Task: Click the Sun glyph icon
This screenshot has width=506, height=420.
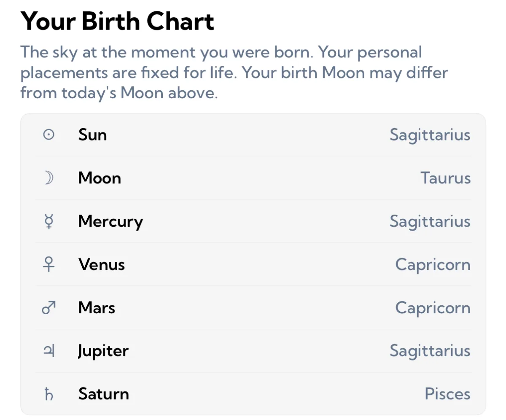Action: [49, 135]
